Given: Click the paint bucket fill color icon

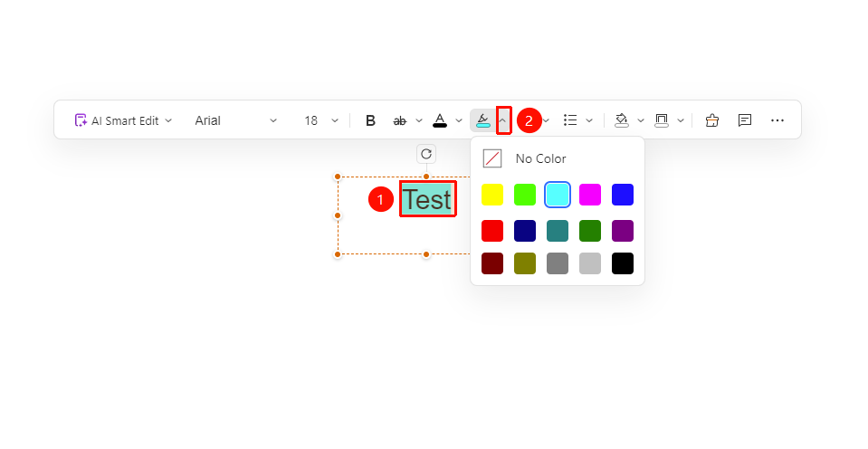Looking at the screenshot, I should coord(622,120).
